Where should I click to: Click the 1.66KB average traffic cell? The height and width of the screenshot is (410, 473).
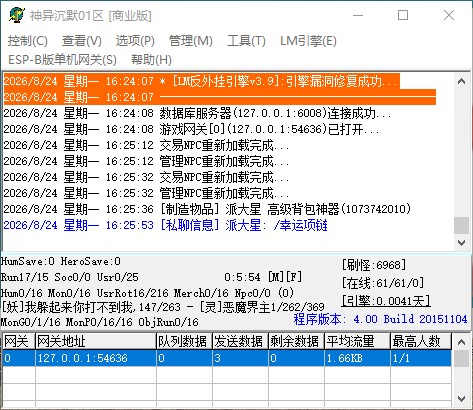[357, 358]
